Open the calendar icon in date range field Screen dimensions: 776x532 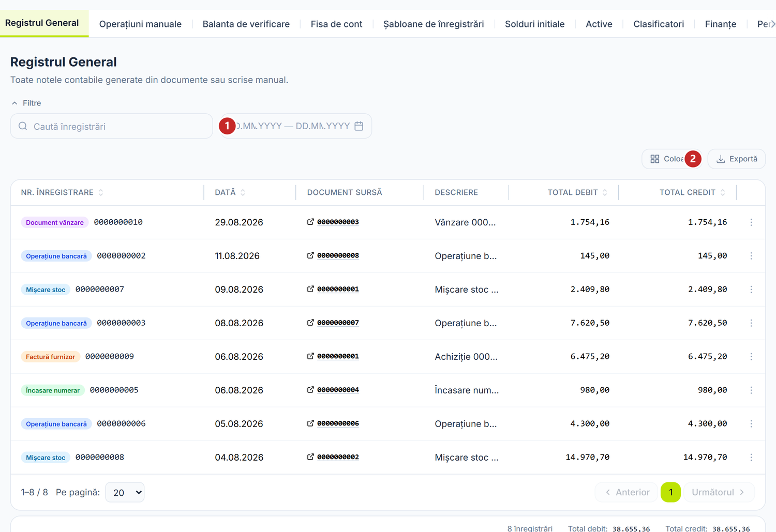[359, 126]
